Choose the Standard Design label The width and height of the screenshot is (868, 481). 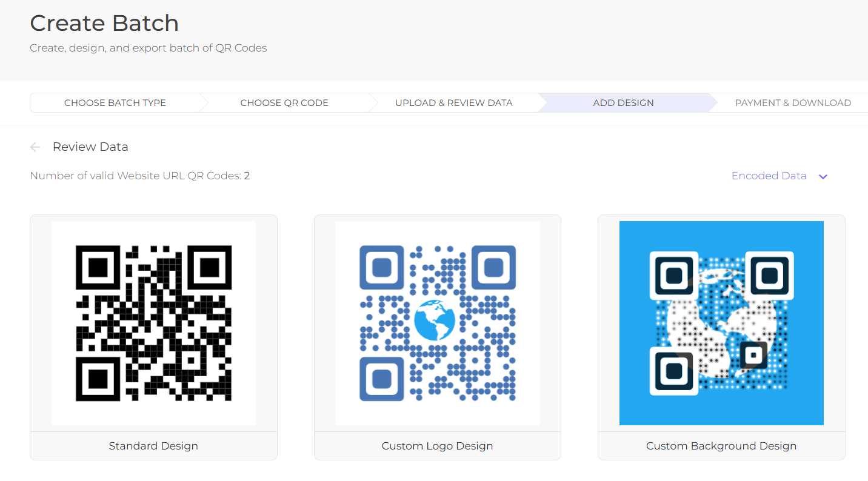(x=153, y=446)
